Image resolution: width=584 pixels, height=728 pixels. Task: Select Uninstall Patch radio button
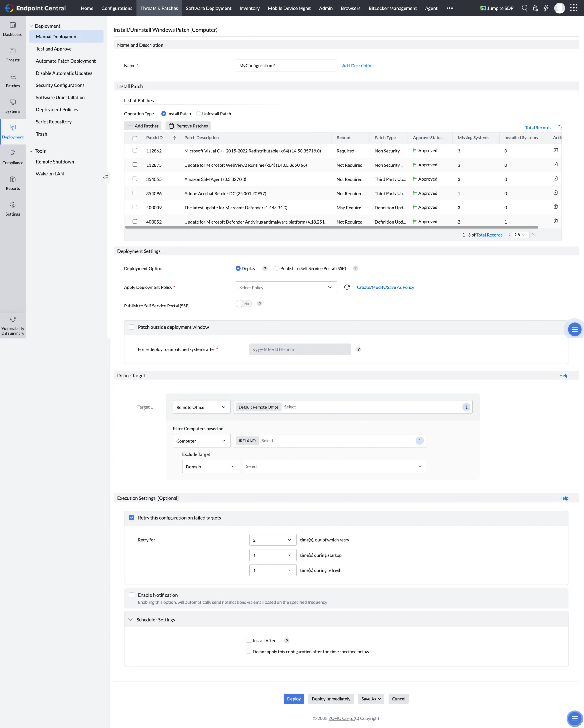[199, 114]
